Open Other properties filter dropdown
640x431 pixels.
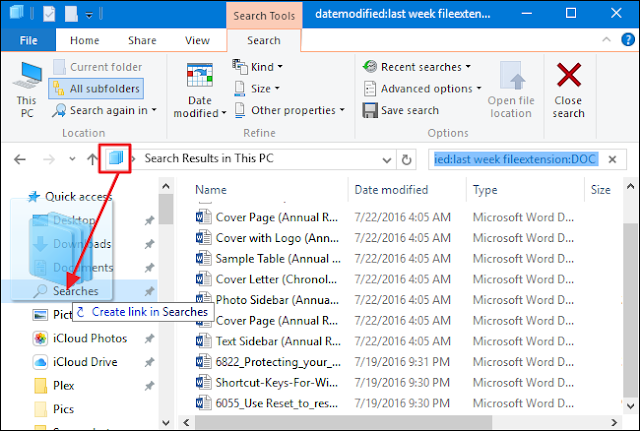point(289,110)
